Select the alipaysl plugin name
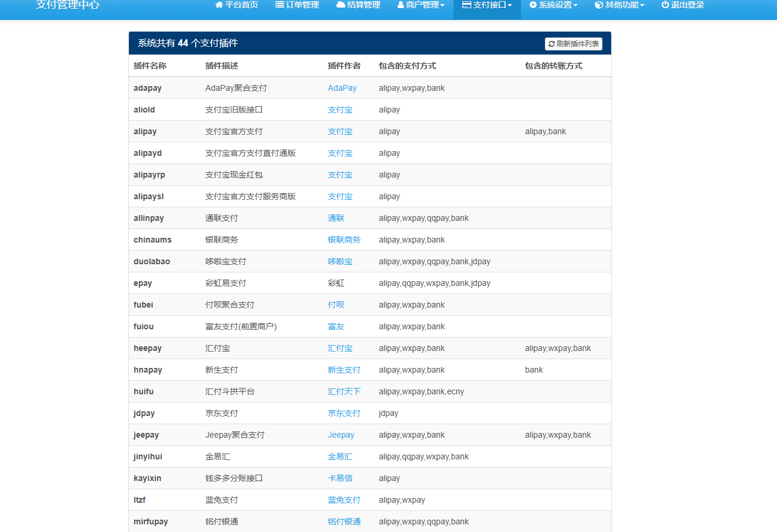Screen dimensions: 777x532 (x=149, y=196)
